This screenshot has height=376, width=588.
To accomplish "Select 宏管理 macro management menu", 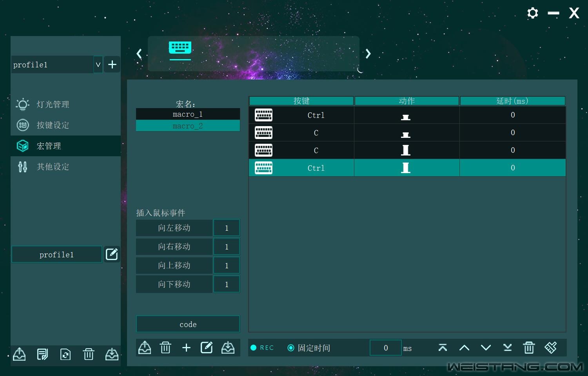I will point(65,146).
